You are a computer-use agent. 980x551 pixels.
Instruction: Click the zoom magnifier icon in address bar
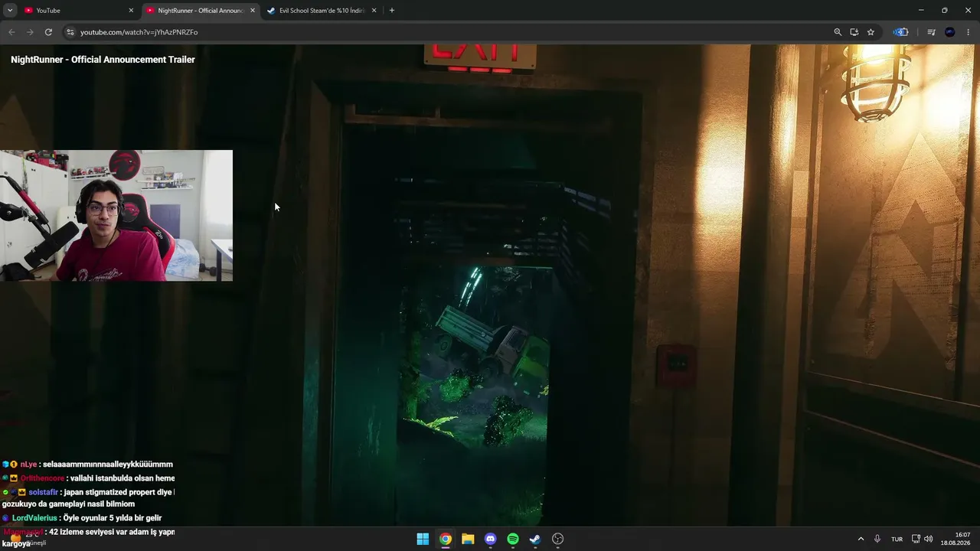pos(838,32)
